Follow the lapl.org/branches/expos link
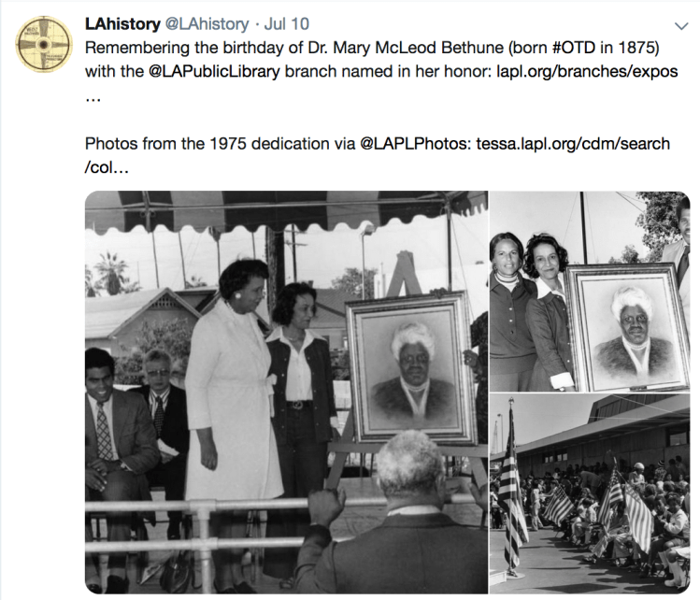Screen dimensions: 700x600 587,71
